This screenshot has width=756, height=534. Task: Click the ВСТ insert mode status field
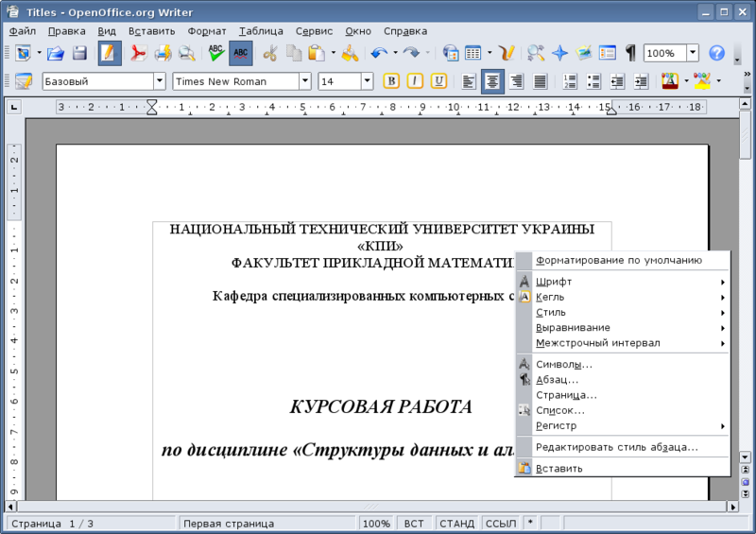pos(414,524)
